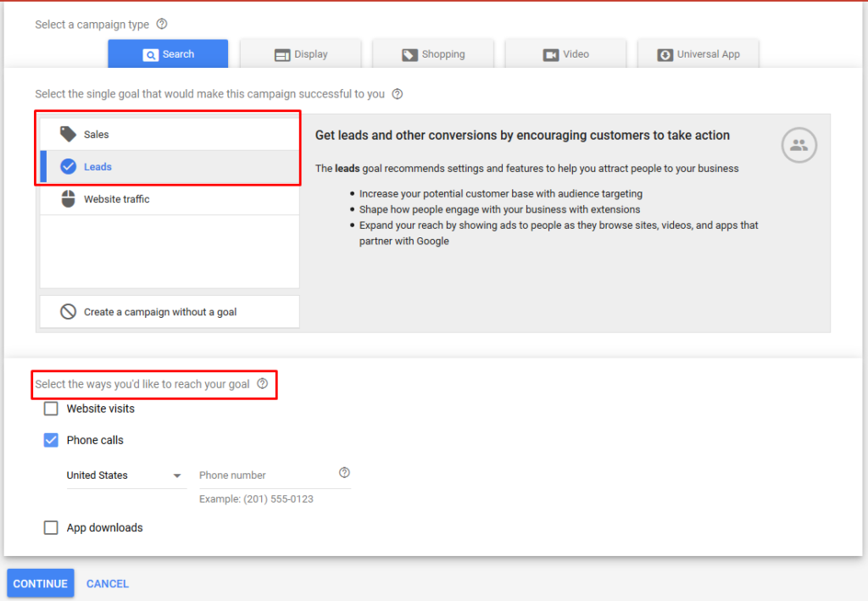Click the 'Select the single goal' prompt text

[x=210, y=94]
